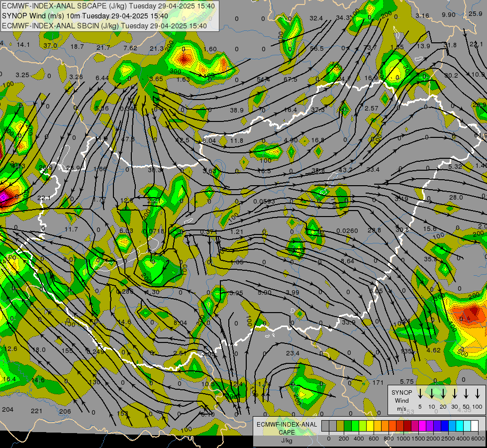
Task: Select the white CAPE legend swatch
Action: (475, 426)
